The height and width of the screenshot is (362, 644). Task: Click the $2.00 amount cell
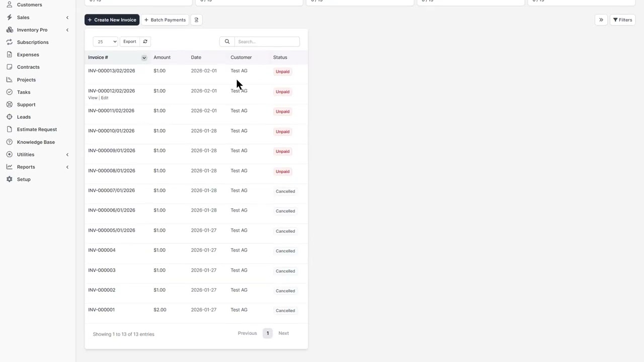160,310
